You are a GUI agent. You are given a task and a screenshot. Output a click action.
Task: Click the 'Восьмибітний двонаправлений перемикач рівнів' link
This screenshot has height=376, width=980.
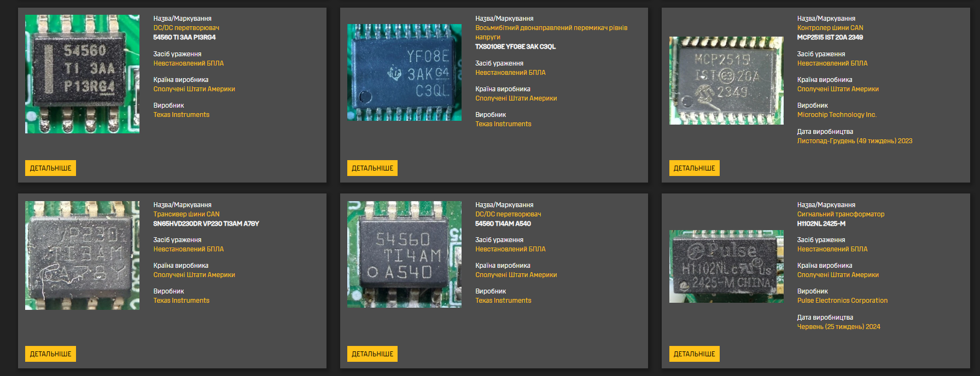pos(551,28)
